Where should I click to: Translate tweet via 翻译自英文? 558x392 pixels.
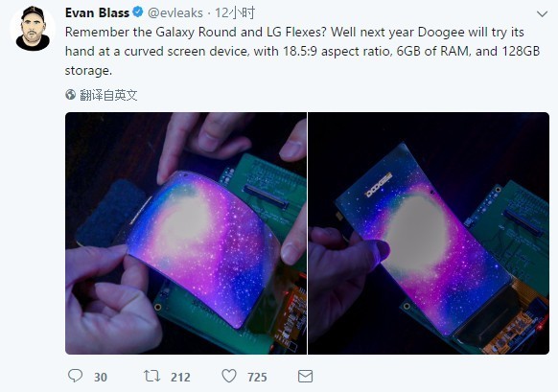coord(108,95)
